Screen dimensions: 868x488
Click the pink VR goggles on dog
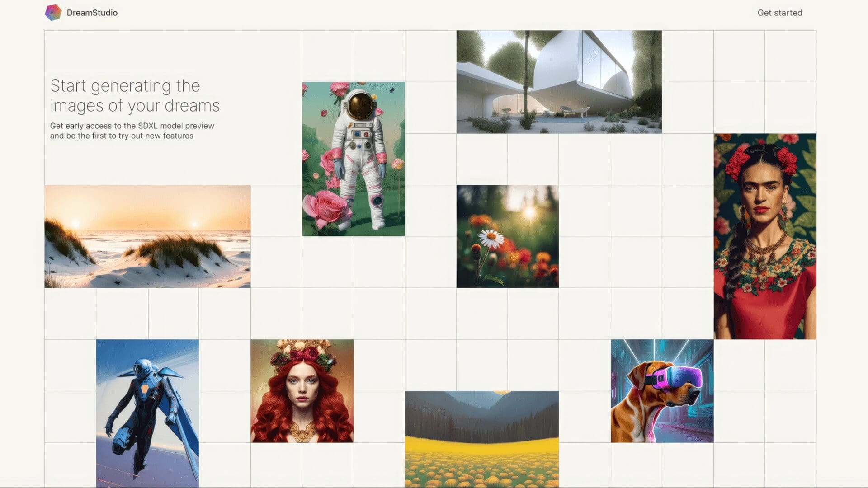tap(675, 377)
